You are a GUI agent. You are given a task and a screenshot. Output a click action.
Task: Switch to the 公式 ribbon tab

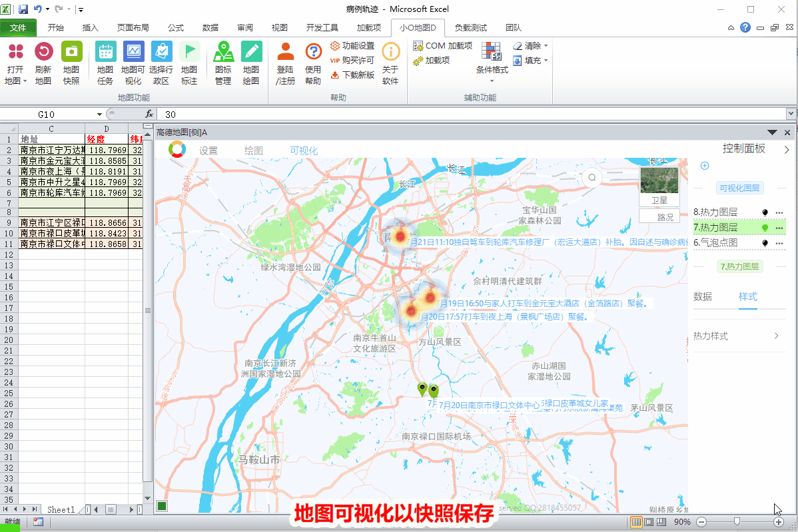point(176,27)
